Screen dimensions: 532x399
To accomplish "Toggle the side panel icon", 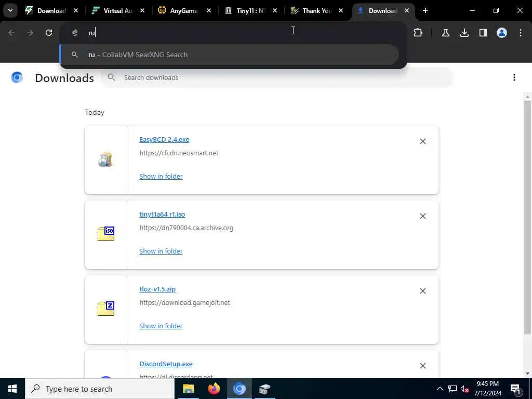I will [483, 33].
